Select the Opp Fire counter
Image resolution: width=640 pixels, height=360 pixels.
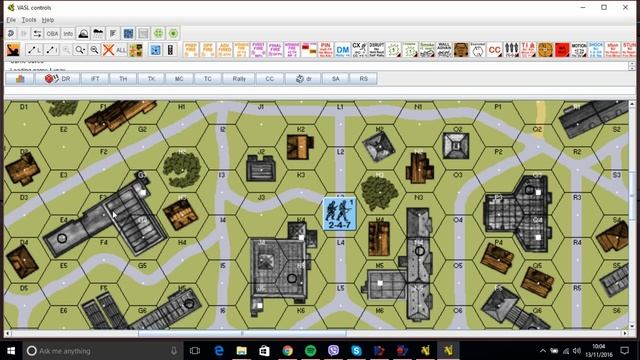pyautogui.click(x=208, y=49)
